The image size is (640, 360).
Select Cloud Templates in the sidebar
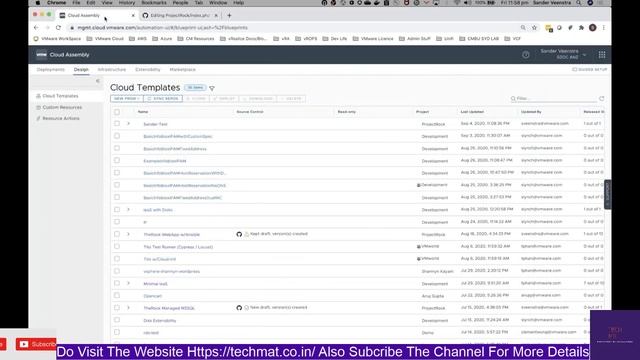click(x=60, y=96)
